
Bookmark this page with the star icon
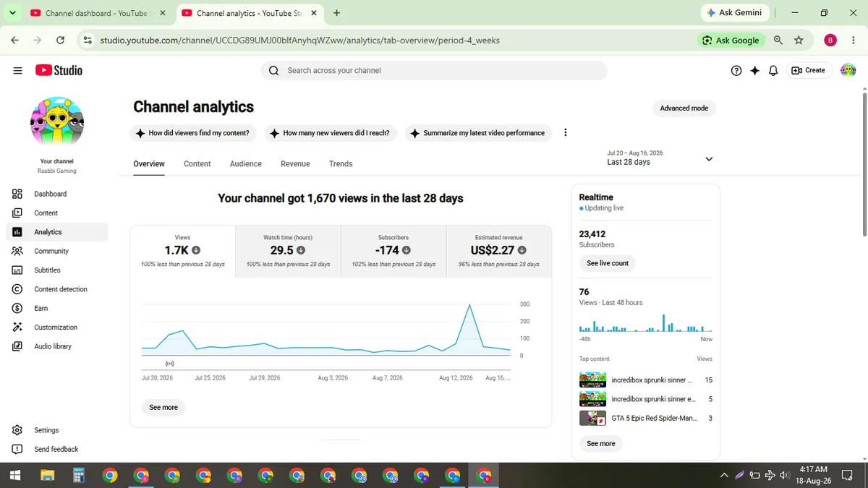click(x=799, y=40)
